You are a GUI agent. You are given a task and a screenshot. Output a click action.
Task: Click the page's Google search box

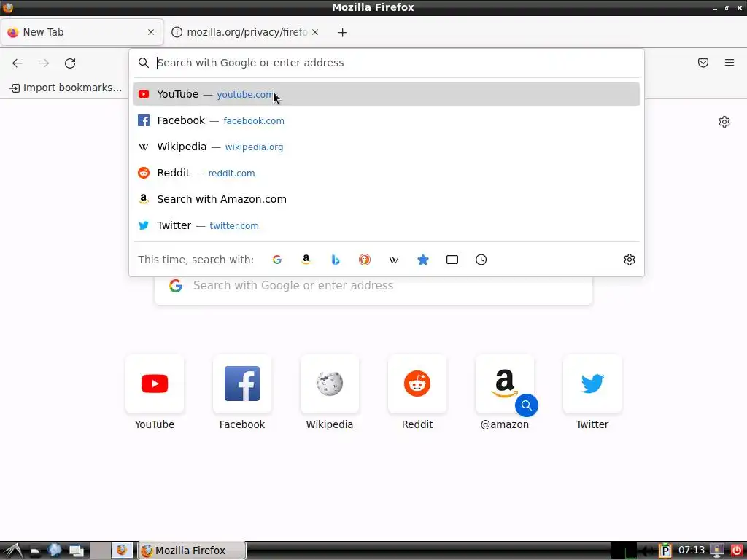(373, 286)
